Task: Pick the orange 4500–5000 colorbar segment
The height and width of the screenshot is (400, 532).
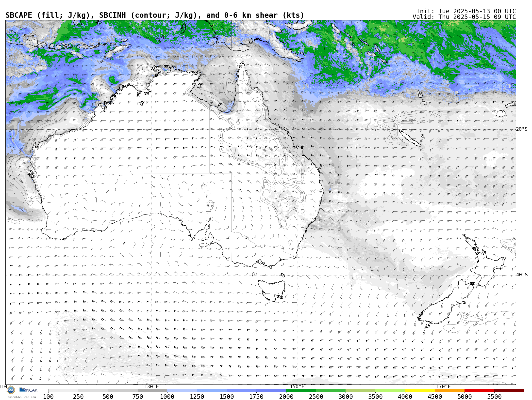Action: point(449,391)
